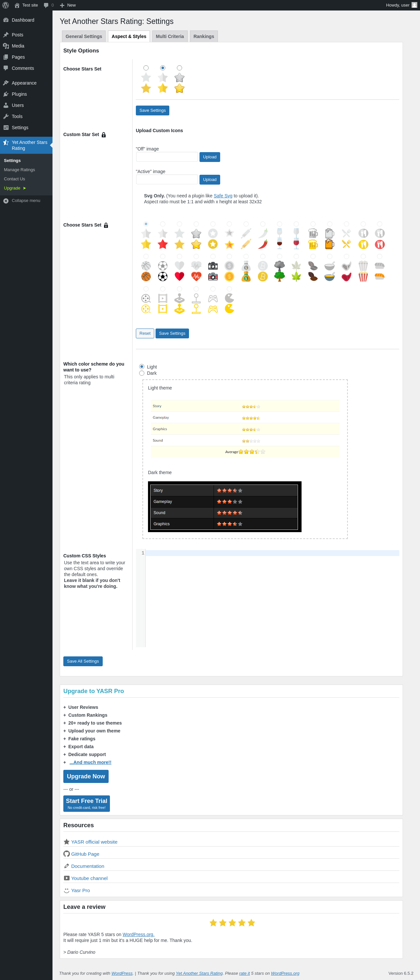Click Upload for the "Off" image
Screen dimensions: 420x980
pyautogui.click(x=210, y=157)
